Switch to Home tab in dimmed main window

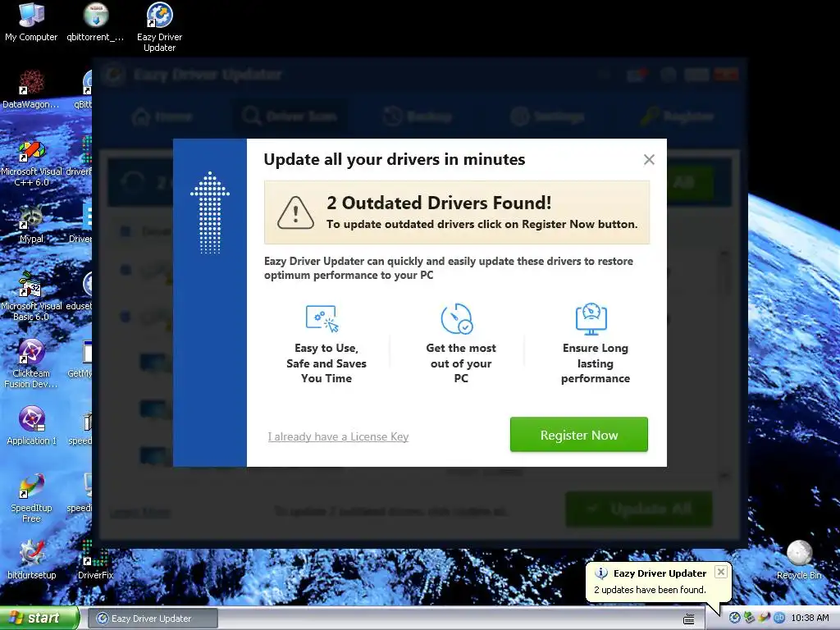point(163,116)
